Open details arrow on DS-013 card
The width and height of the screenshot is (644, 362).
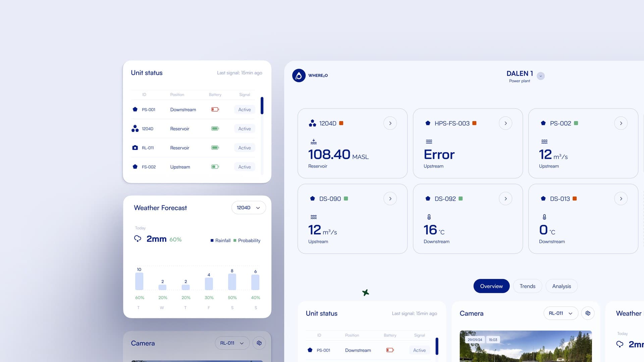click(621, 198)
